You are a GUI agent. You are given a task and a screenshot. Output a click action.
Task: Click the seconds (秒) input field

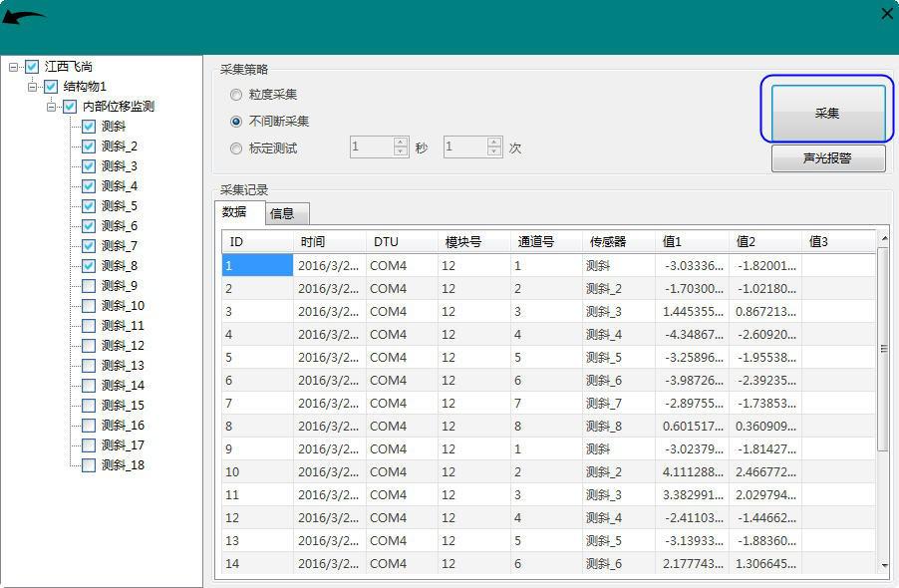tap(372, 147)
